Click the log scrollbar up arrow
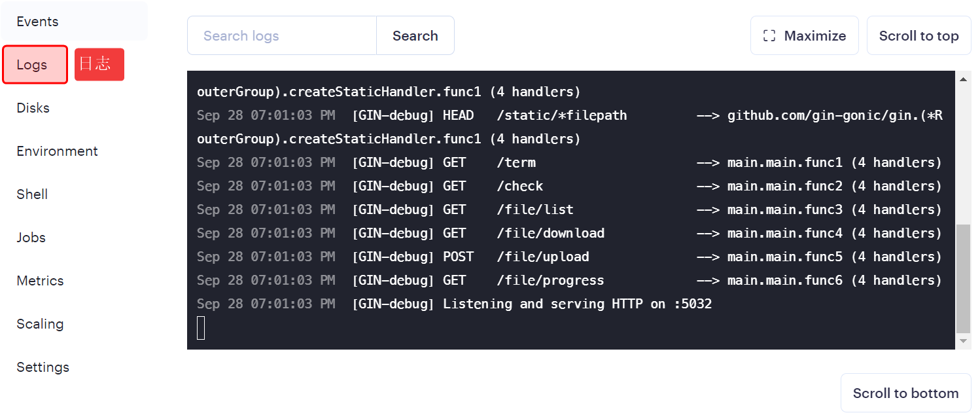 point(963,79)
